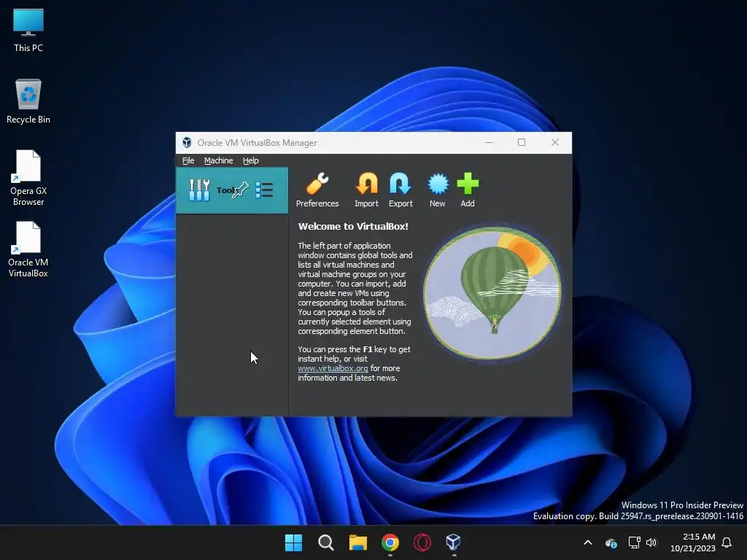Close the VirtualBox Manager window
Image resolution: width=747 pixels, height=560 pixels.
555,142
